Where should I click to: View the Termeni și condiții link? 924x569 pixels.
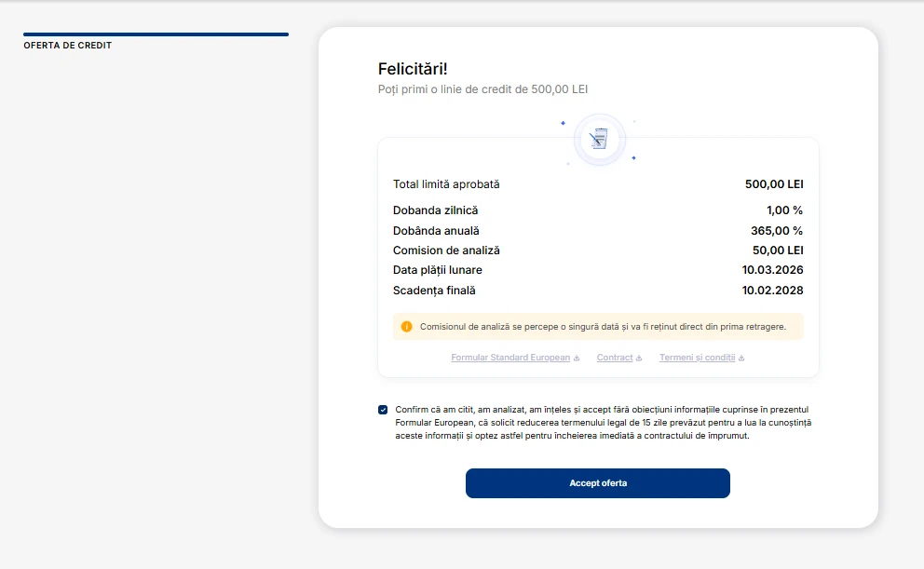[x=696, y=357]
